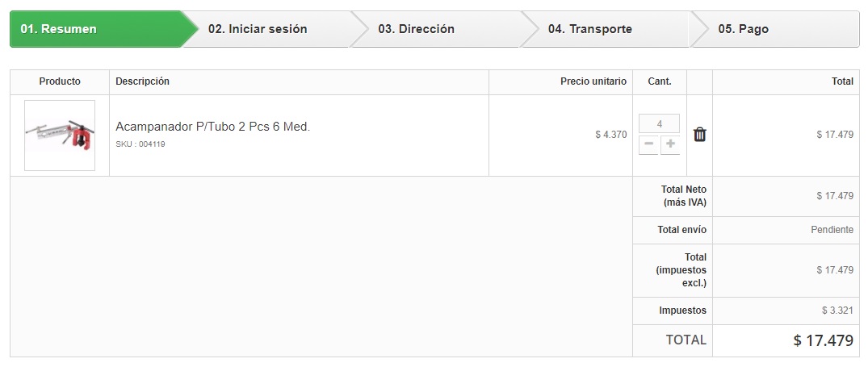The height and width of the screenshot is (367, 868).
Task: Click the Precio unitario column header
Action: tap(593, 81)
